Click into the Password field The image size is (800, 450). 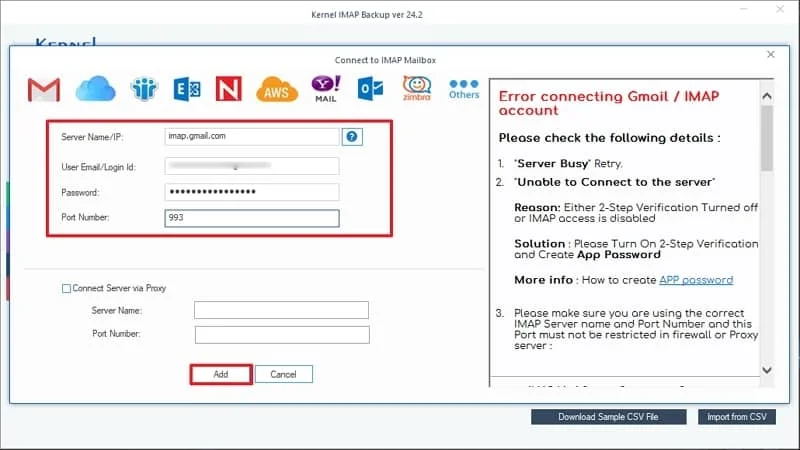(252, 192)
